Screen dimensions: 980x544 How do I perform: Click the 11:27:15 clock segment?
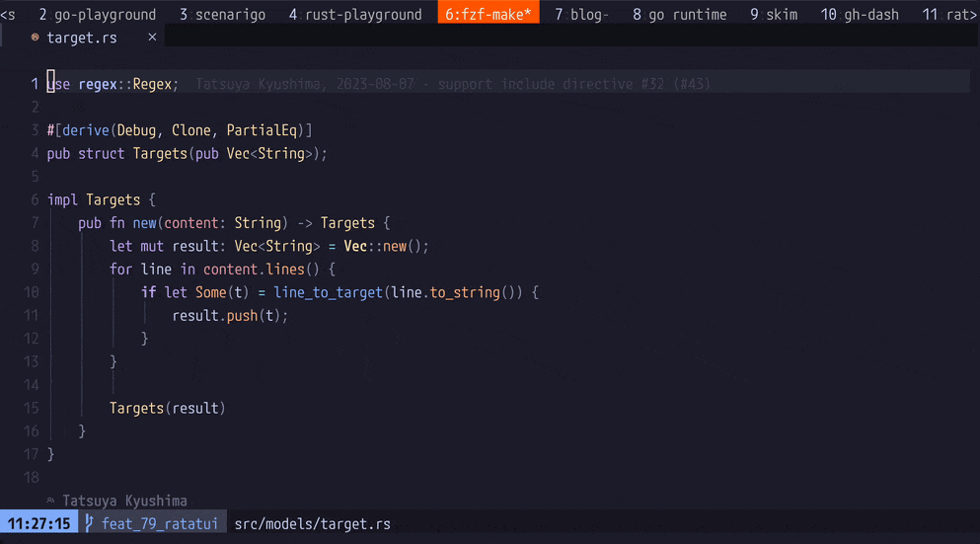(x=37, y=523)
